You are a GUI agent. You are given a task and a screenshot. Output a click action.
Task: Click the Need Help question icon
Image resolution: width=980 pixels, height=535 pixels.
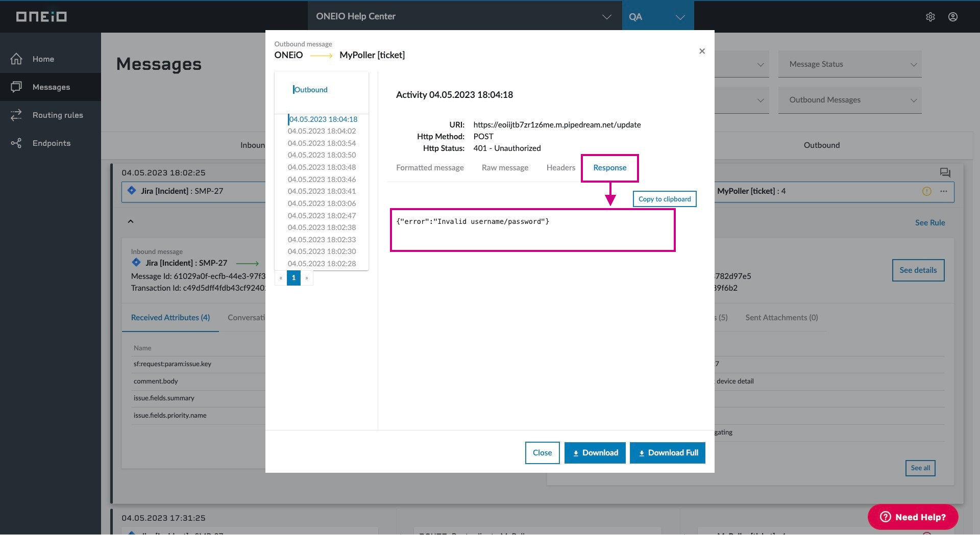tap(886, 517)
